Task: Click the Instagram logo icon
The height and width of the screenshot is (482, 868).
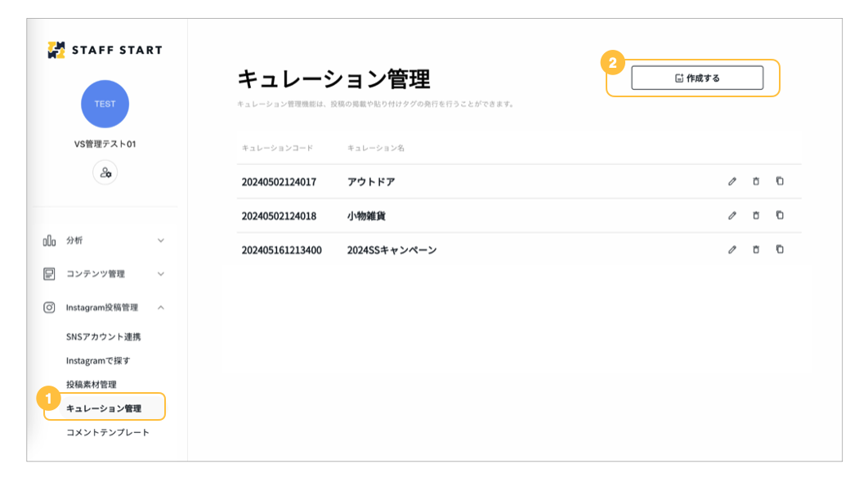Action: pyautogui.click(x=49, y=308)
